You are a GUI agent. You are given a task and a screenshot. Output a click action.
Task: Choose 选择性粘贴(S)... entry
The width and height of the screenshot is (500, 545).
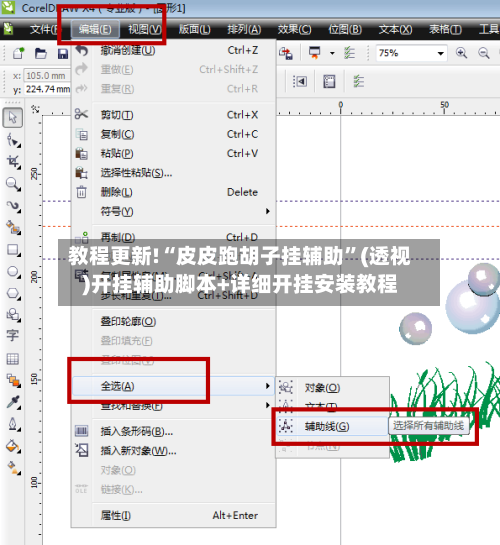[174, 173]
